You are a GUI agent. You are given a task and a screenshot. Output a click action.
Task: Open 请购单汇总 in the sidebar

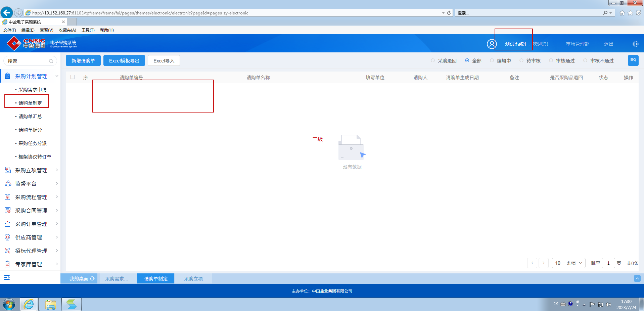(30, 117)
